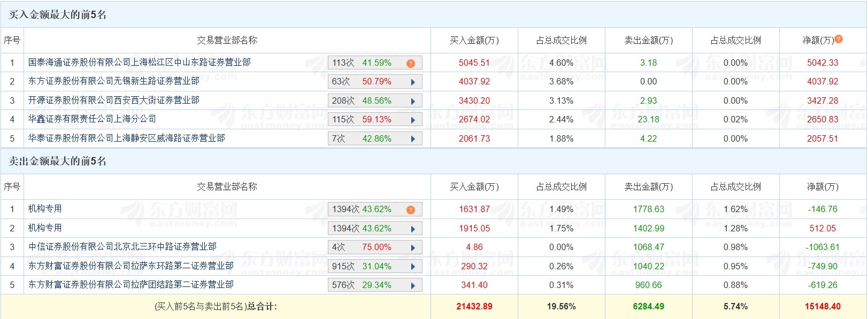The width and height of the screenshot is (868, 319).
Task: Click 买入金额(万) header in buy table
Action: pos(474,40)
